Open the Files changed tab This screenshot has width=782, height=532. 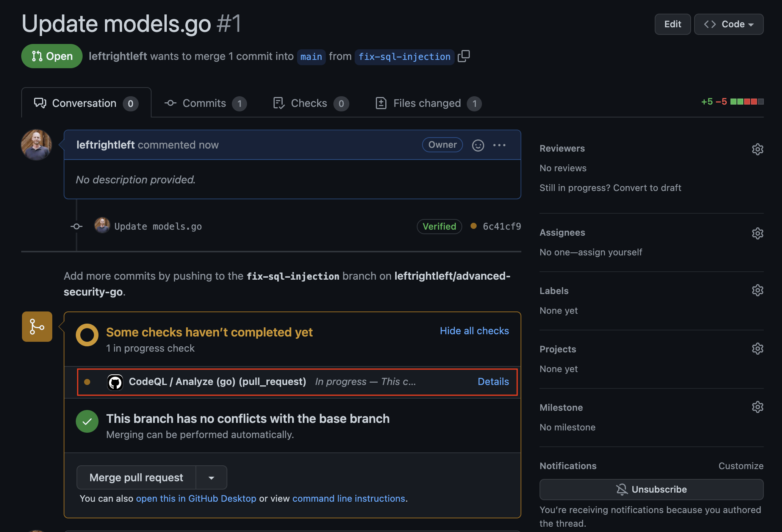pos(427,103)
